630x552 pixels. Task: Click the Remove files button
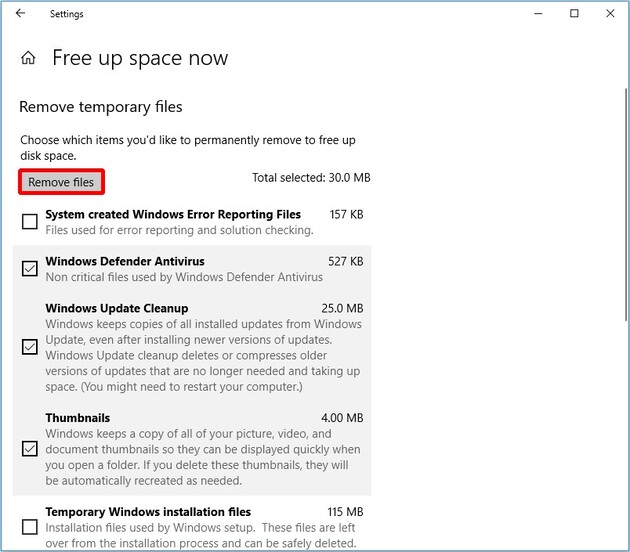(61, 182)
